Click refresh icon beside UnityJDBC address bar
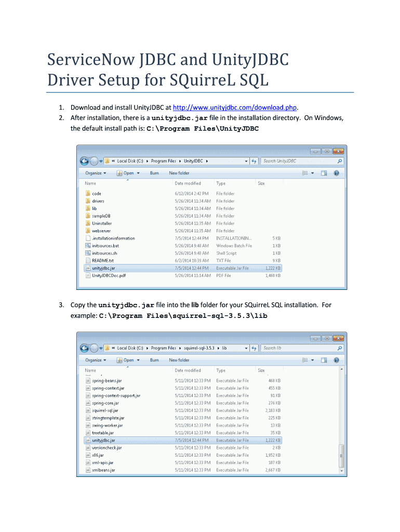The image size is (400, 532). click(254, 161)
